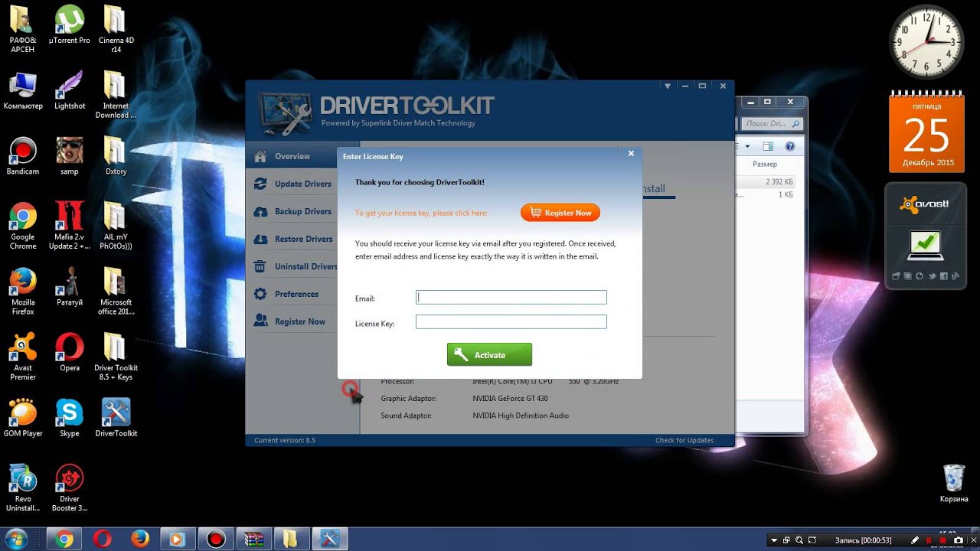Select the Lightshot desktop icon

tap(70, 90)
